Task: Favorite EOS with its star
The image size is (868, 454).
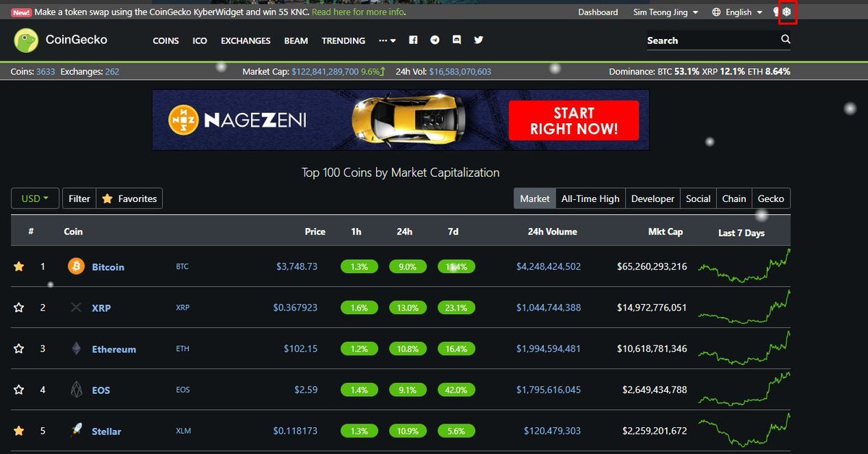Action: (x=19, y=390)
